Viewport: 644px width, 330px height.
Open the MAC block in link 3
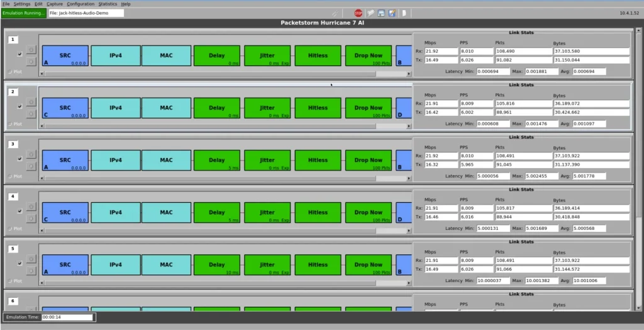[166, 160]
